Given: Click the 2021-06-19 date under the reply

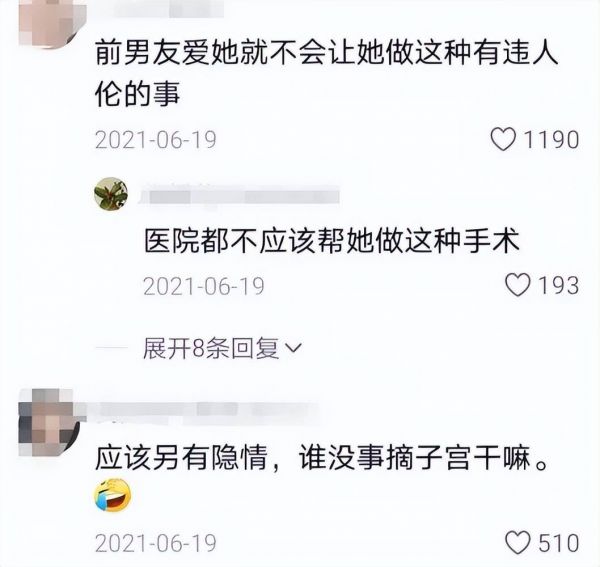Looking at the screenshot, I should click(x=204, y=286).
